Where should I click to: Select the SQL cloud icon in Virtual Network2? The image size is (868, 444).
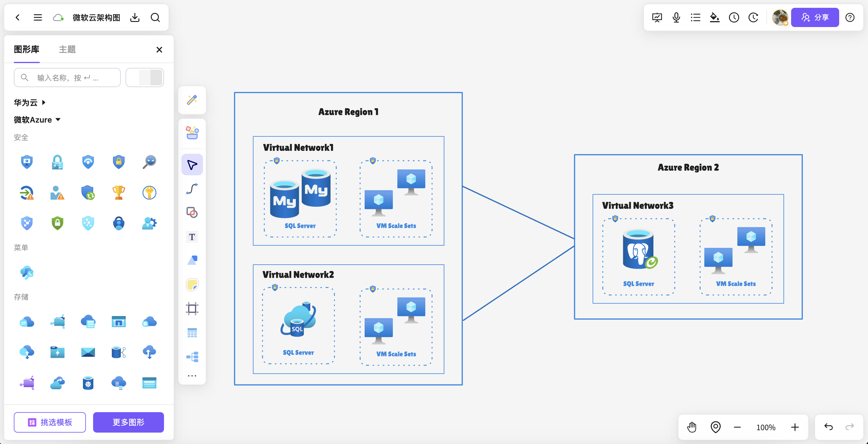pyautogui.click(x=298, y=319)
